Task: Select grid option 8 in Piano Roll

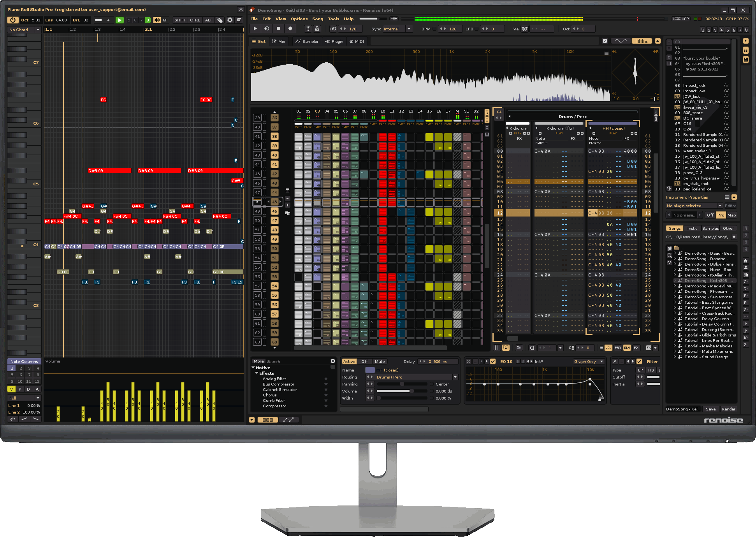Action: 148,20
